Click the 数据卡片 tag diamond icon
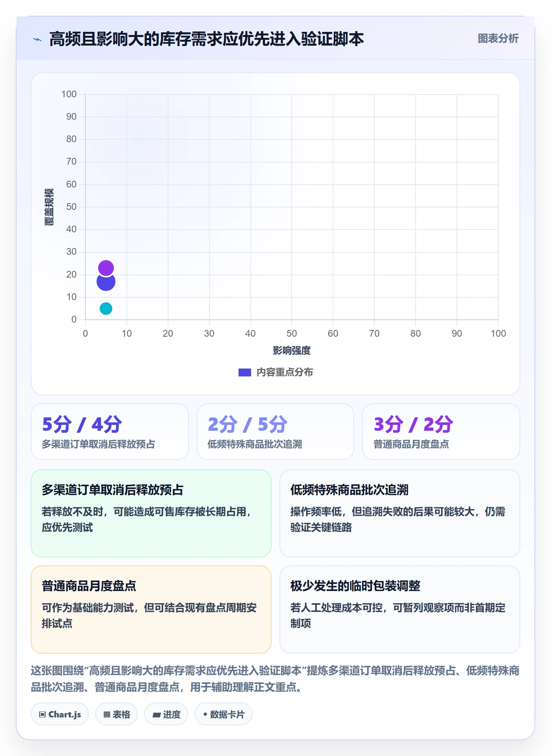The height and width of the screenshot is (756, 551). point(205,714)
